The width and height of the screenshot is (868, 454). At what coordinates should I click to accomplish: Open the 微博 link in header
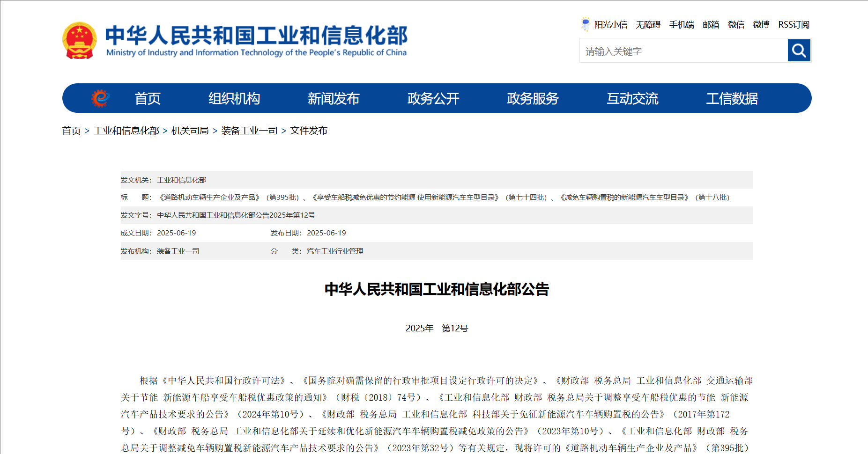tap(761, 25)
